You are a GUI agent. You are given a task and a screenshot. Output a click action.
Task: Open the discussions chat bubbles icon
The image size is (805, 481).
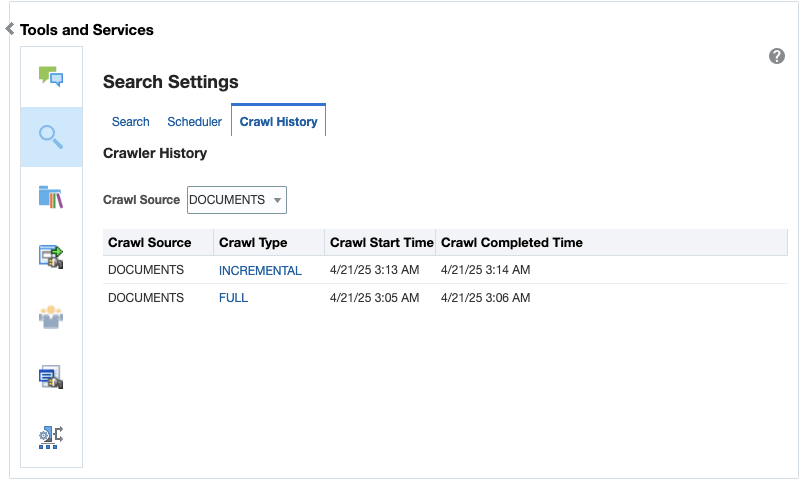pyautogui.click(x=51, y=76)
